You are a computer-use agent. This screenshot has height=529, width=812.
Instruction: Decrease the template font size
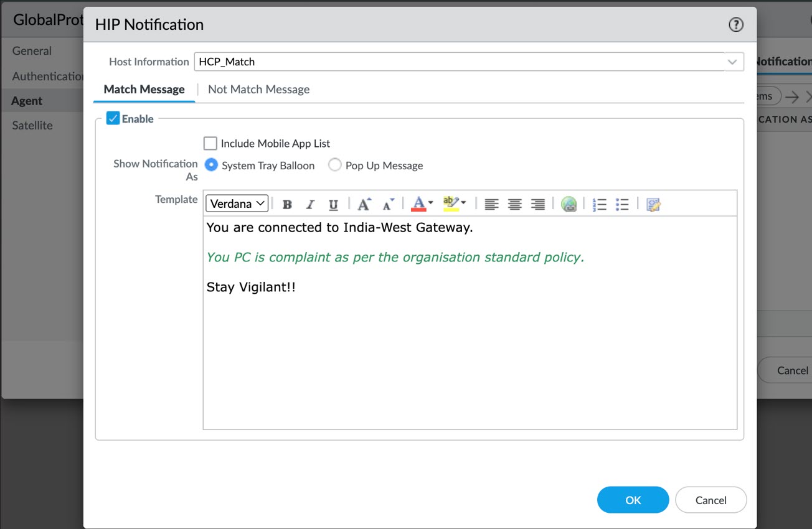pyautogui.click(x=388, y=204)
